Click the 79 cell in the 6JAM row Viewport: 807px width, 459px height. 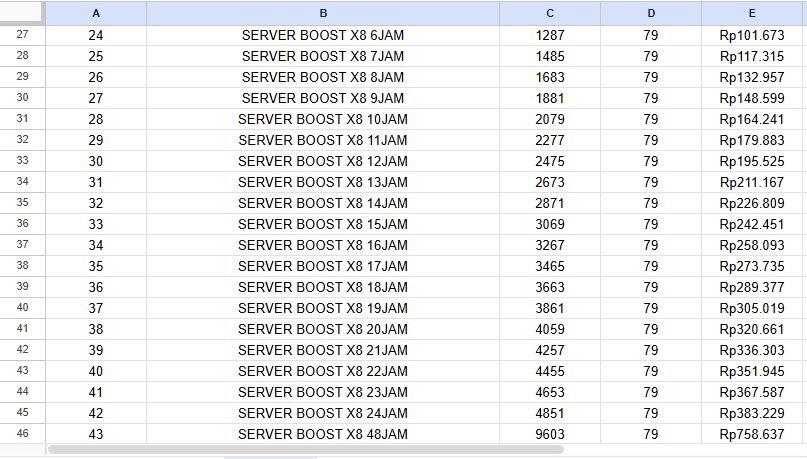pos(651,36)
